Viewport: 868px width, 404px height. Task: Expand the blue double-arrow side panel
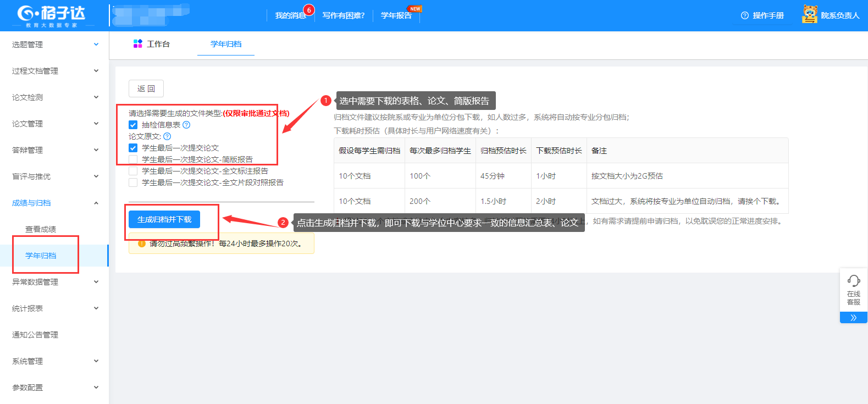coord(853,318)
